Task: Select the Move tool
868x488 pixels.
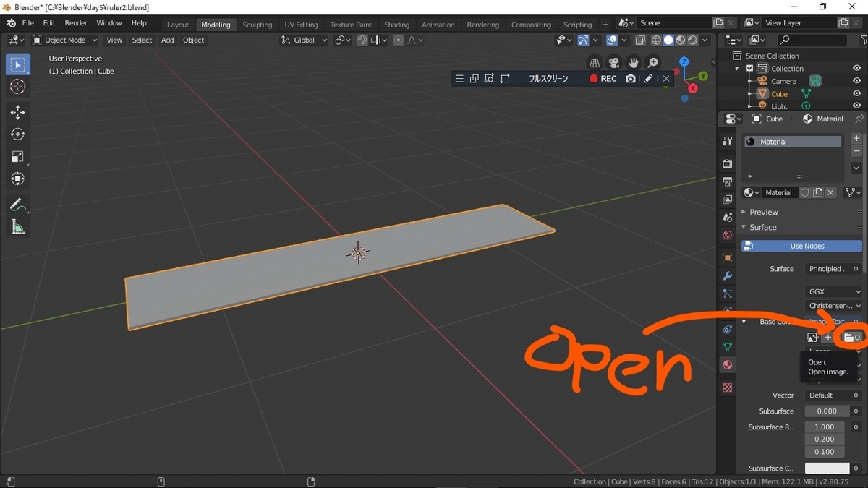Action: 18,112
